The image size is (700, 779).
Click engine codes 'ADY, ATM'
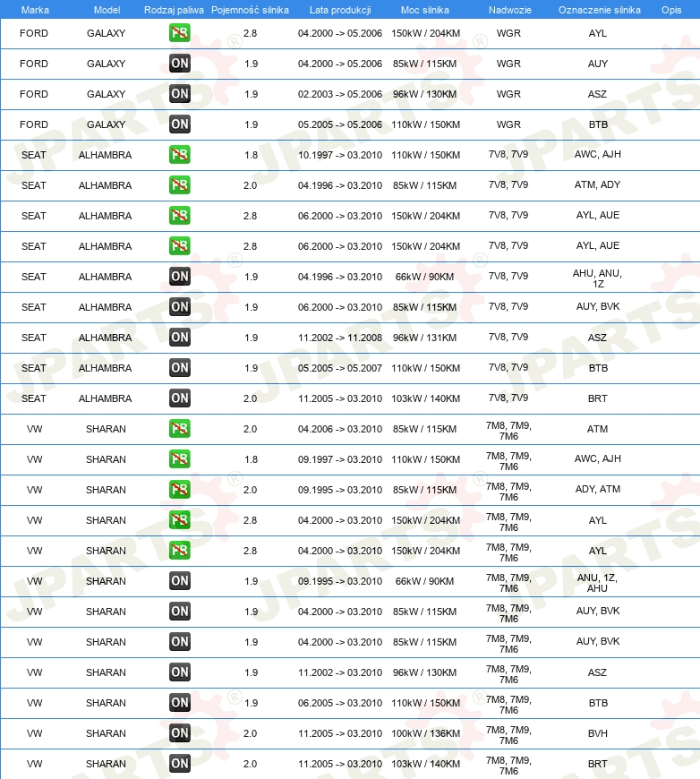[598, 489]
